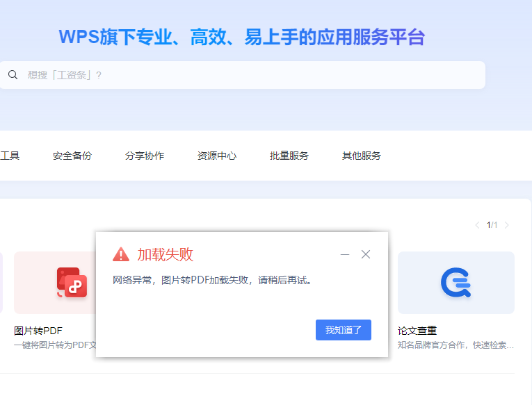Open the 工具 category tab
532x405 pixels.
tap(10, 156)
